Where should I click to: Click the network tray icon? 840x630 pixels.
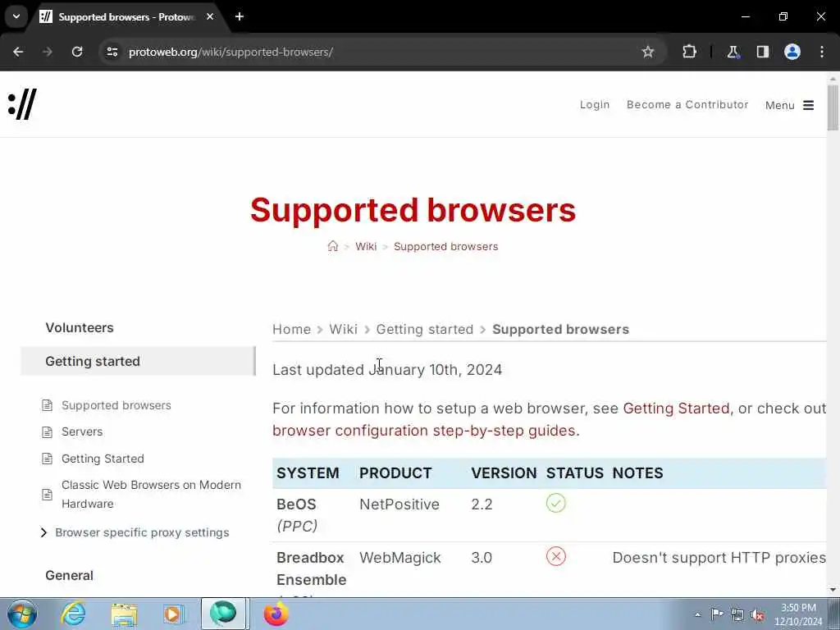737,615
